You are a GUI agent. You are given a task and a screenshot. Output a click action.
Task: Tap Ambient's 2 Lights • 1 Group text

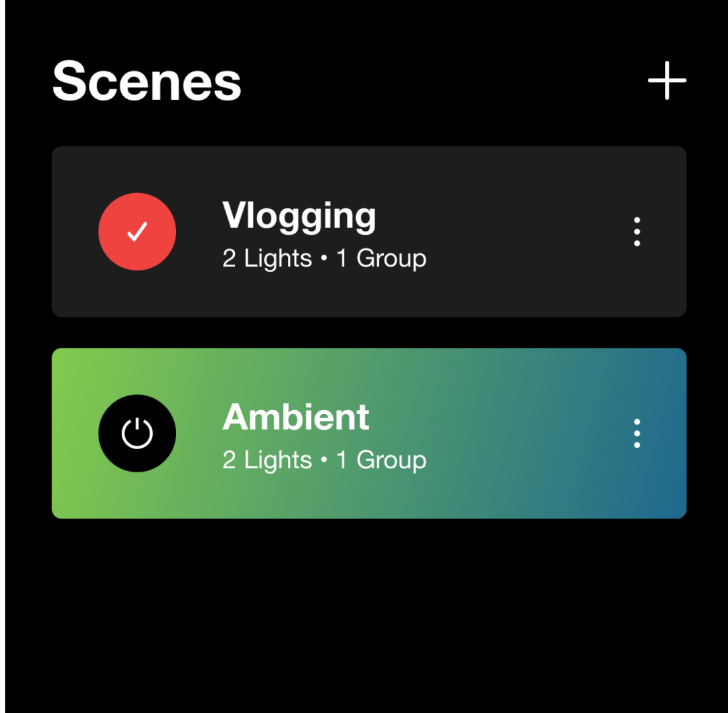(324, 460)
